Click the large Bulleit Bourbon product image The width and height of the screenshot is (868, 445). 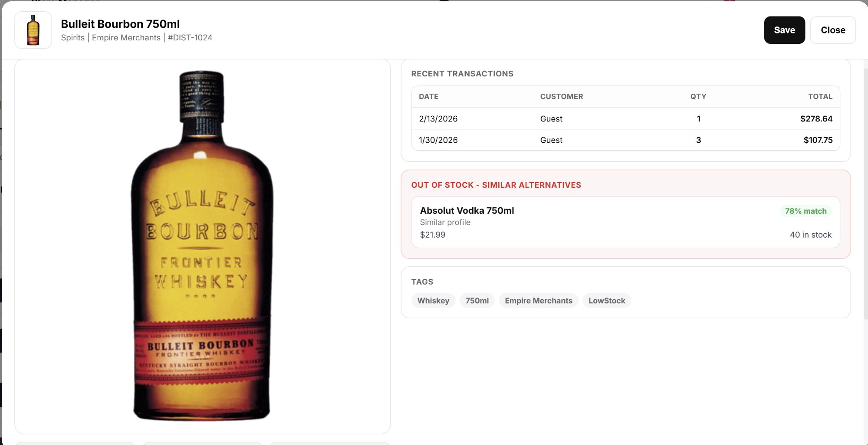click(x=202, y=243)
